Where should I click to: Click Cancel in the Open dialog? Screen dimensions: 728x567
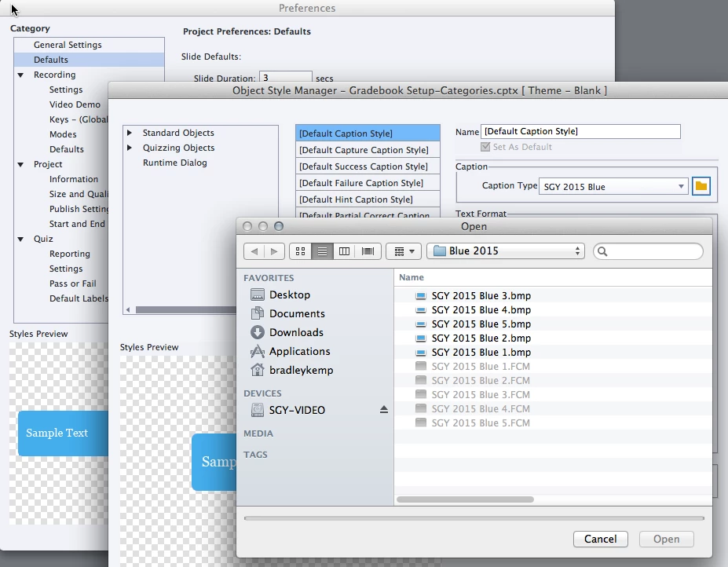[600, 539]
